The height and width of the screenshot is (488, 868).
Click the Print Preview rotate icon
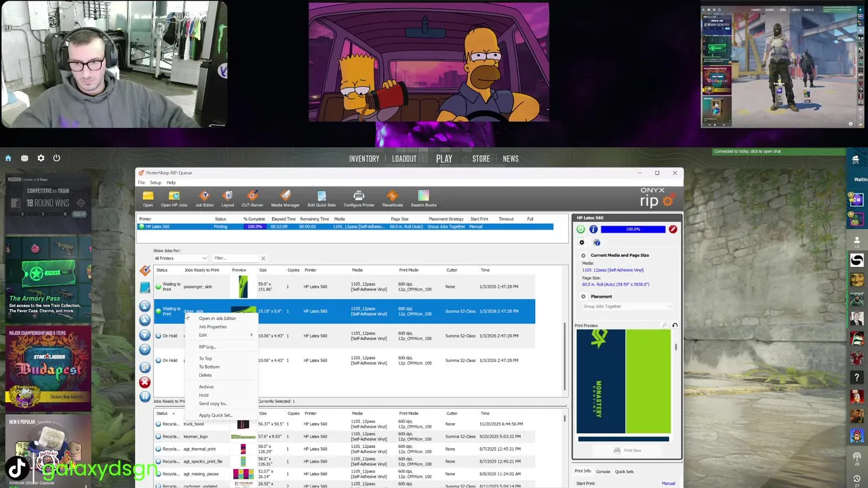pos(675,326)
